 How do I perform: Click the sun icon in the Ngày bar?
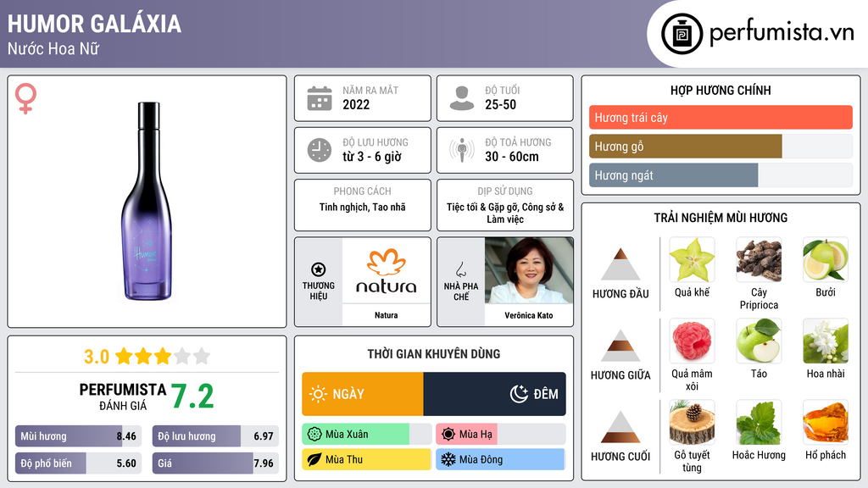point(319,394)
